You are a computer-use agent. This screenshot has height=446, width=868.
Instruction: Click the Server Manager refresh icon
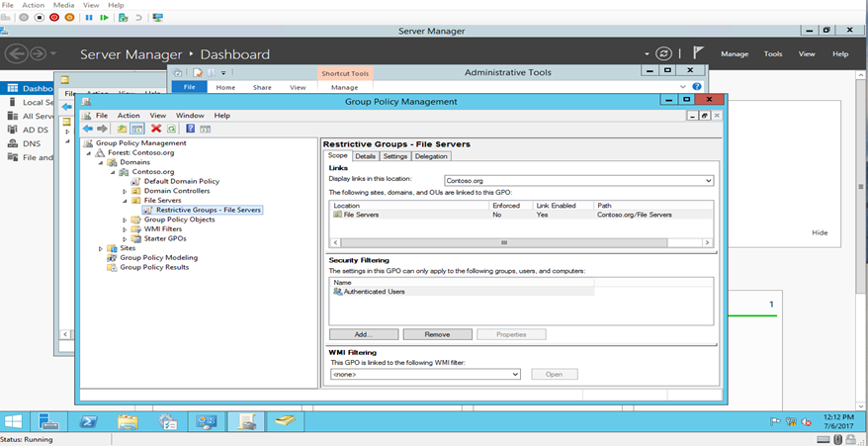pyautogui.click(x=663, y=53)
